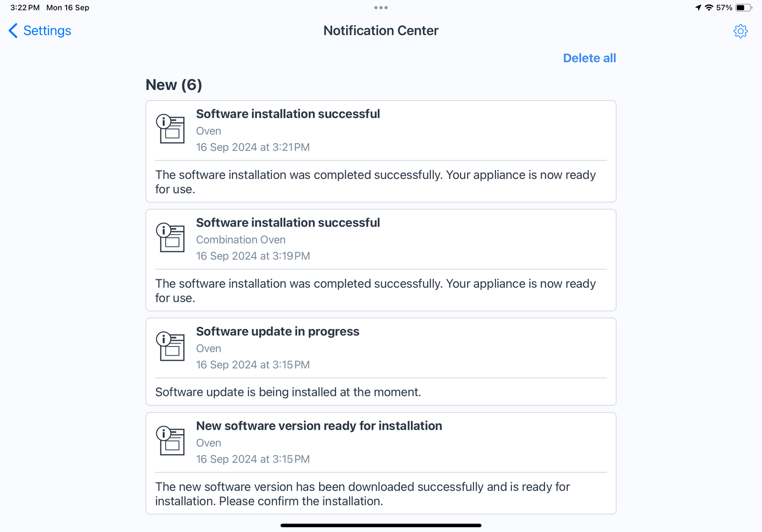
Task: Tap the Software update in progress icon
Action: tap(170, 346)
